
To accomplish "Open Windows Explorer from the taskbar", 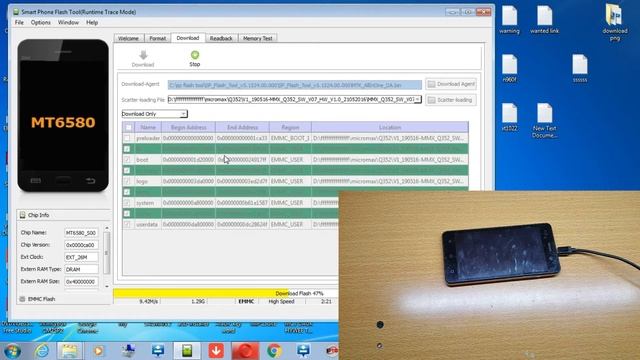I will click(69, 351).
